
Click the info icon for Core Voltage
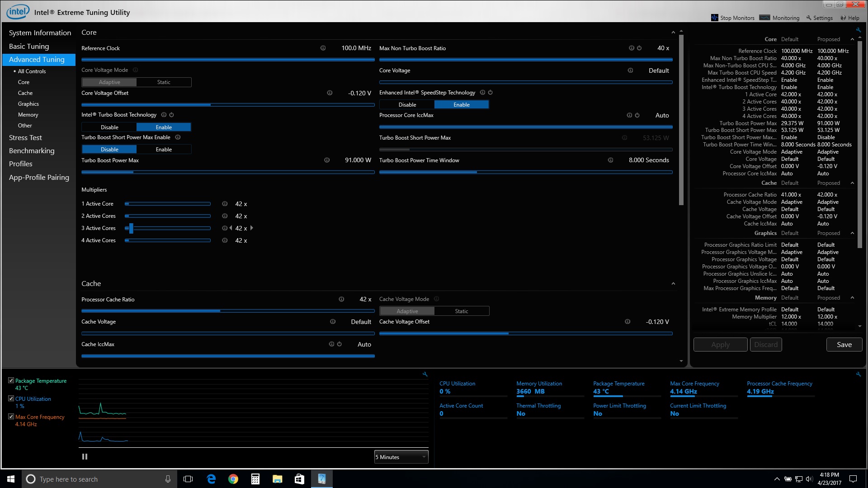[x=630, y=70]
